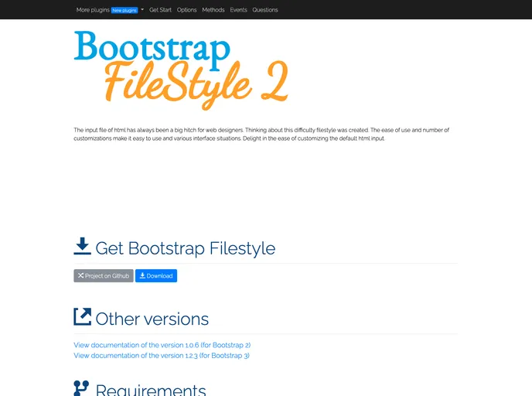Image resolution: width=532 pixels, height=396 pixels.
Task: Click the external link icon beside Other versions
Action: [83, 316]
